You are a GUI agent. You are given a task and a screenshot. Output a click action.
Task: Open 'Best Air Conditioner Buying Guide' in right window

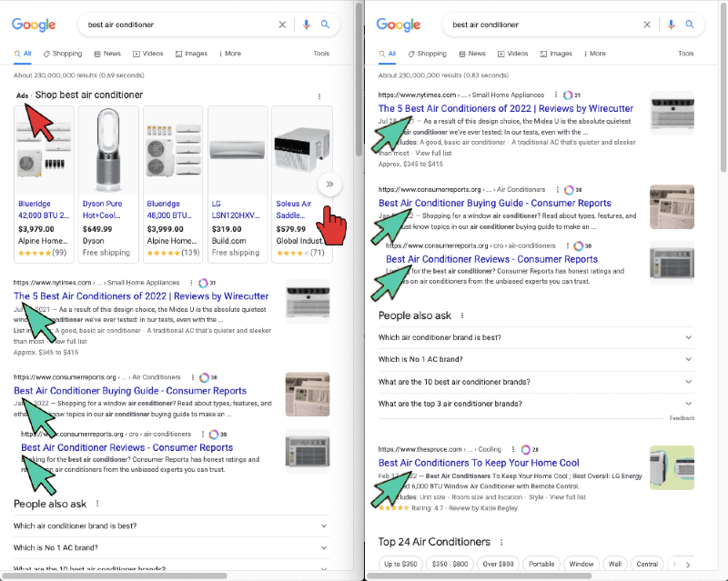pyautogui.click(x=494, y=204)
